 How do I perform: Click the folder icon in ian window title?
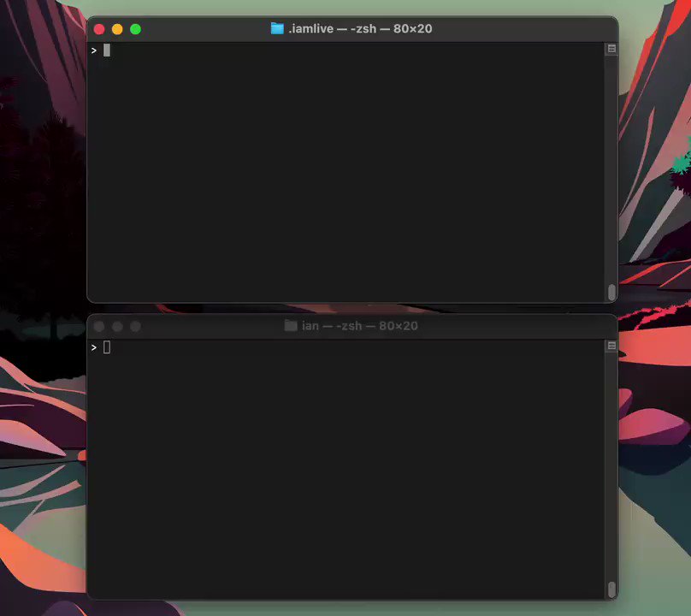[x=291, y=326]
